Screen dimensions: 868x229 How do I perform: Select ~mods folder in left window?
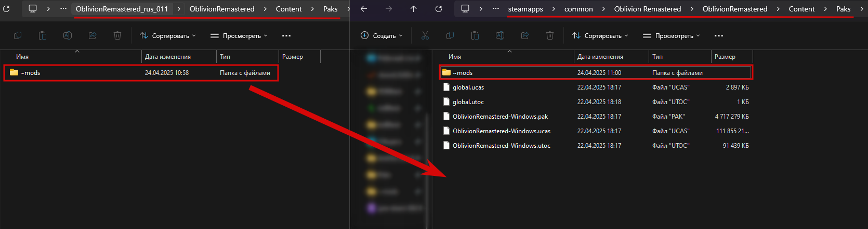[141, 73]
